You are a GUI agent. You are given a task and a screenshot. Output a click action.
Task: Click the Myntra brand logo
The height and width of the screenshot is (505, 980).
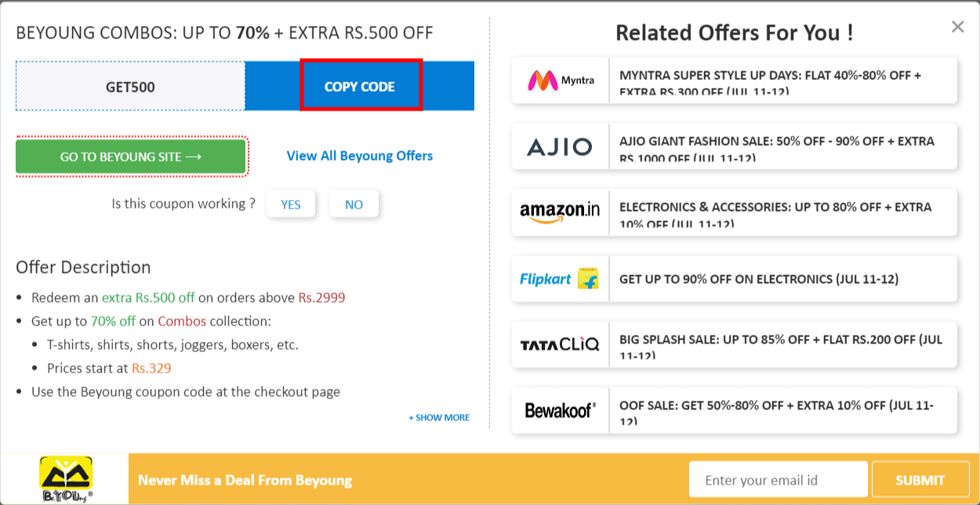click(560, 80)
